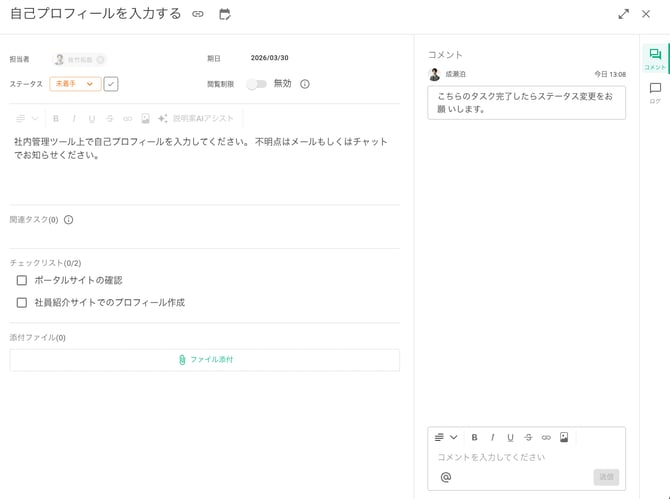The image size is (670, 499).
Task: Click the @ mention icon in comment box
Action: tap(446, 477)
